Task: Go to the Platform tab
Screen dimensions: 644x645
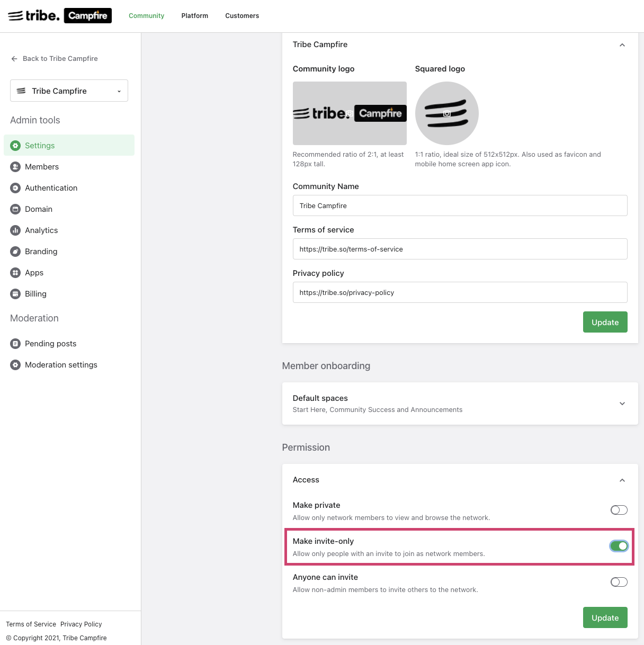Action: pos(194,16)
